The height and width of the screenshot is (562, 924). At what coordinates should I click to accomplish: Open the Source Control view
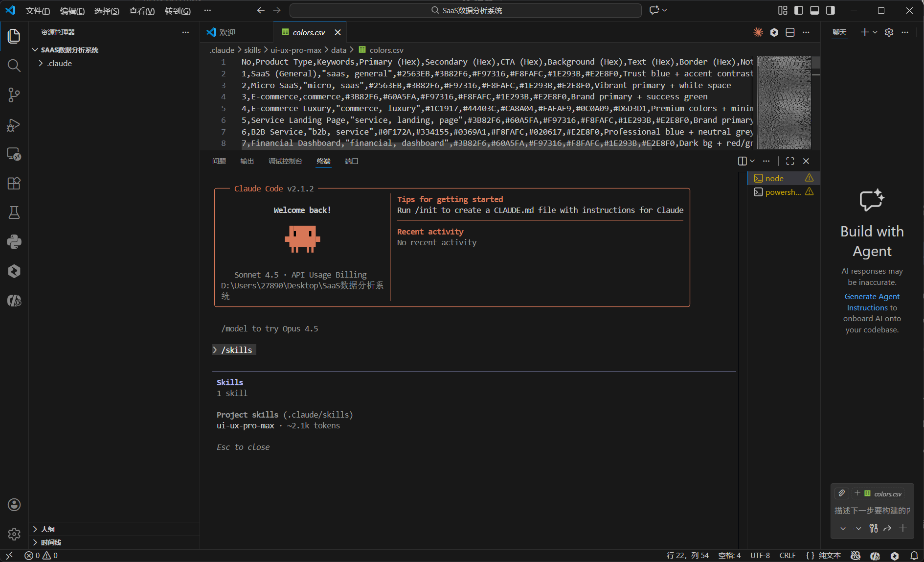[14, 95]
